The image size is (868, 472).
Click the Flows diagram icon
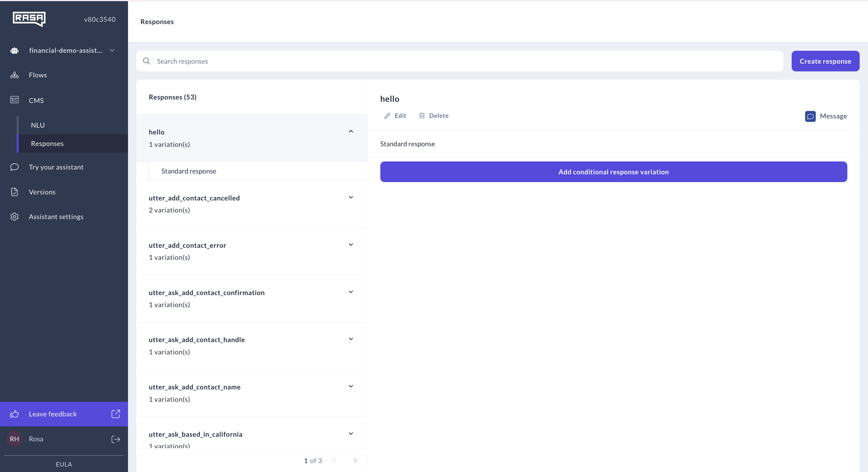click(14, 75)
